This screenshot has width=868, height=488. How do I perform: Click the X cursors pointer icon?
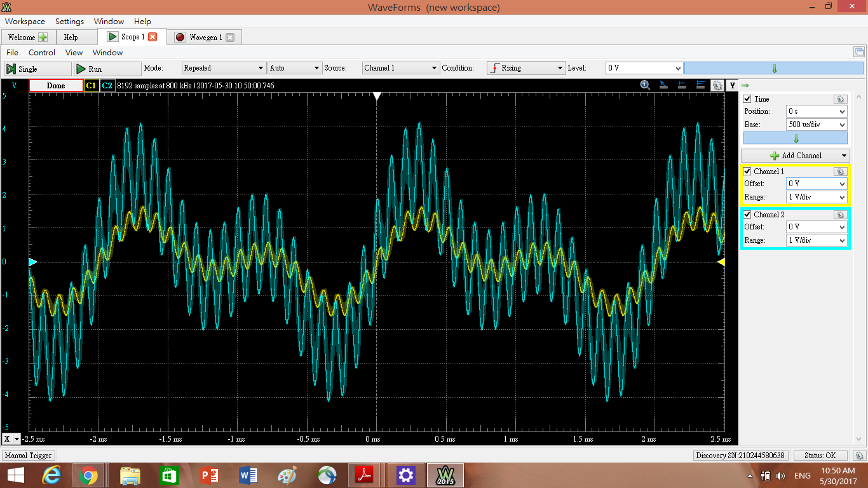pos(663,85)
